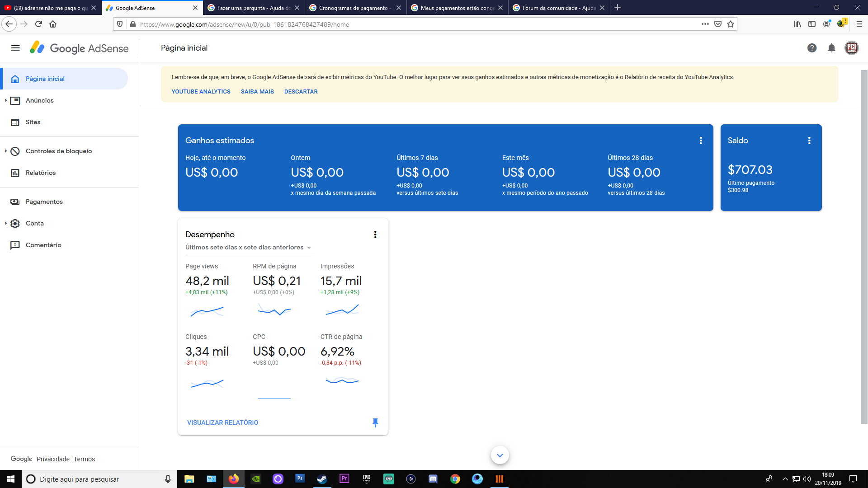Open the Privacidade footer link
This screenshot has height=488, width=868.
click(53, 459)
